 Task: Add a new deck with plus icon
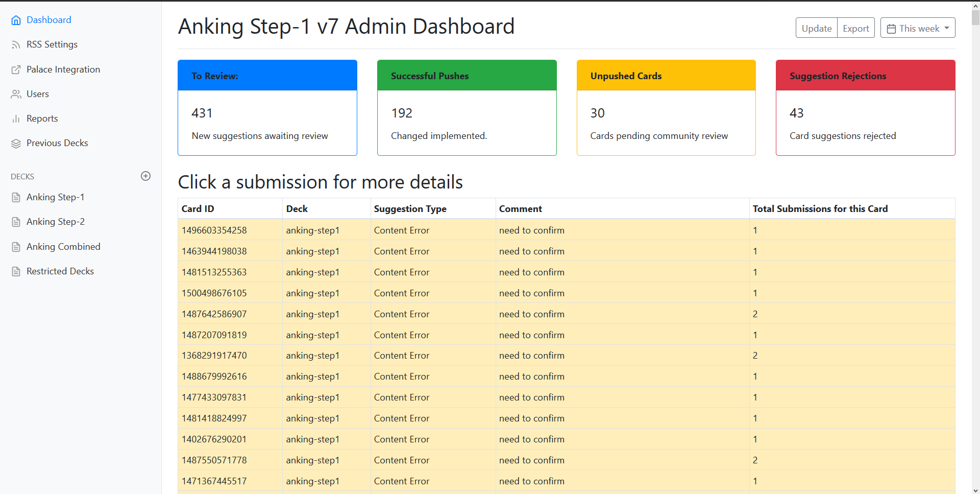145,176
